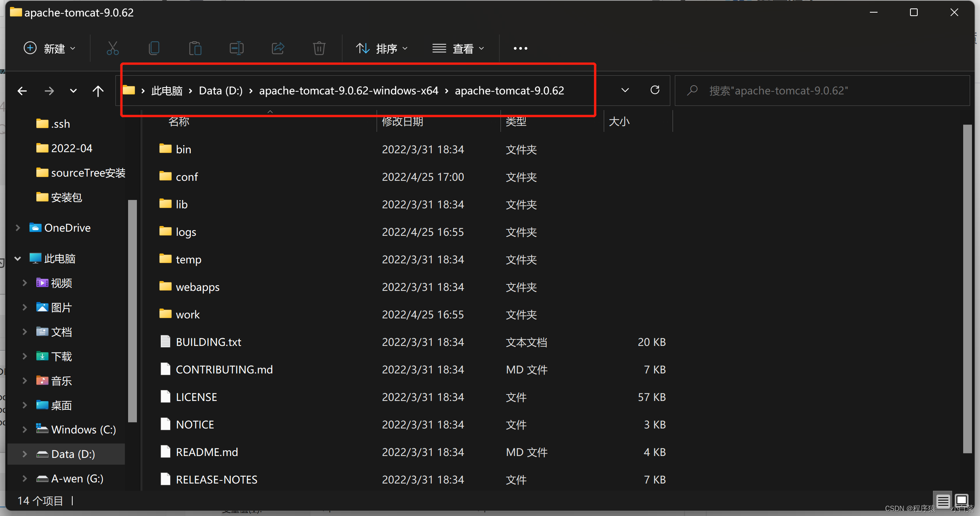The width and height of the screenshot is (980, 516).
Task: Select the README.md file
Action: pos(413,452)
